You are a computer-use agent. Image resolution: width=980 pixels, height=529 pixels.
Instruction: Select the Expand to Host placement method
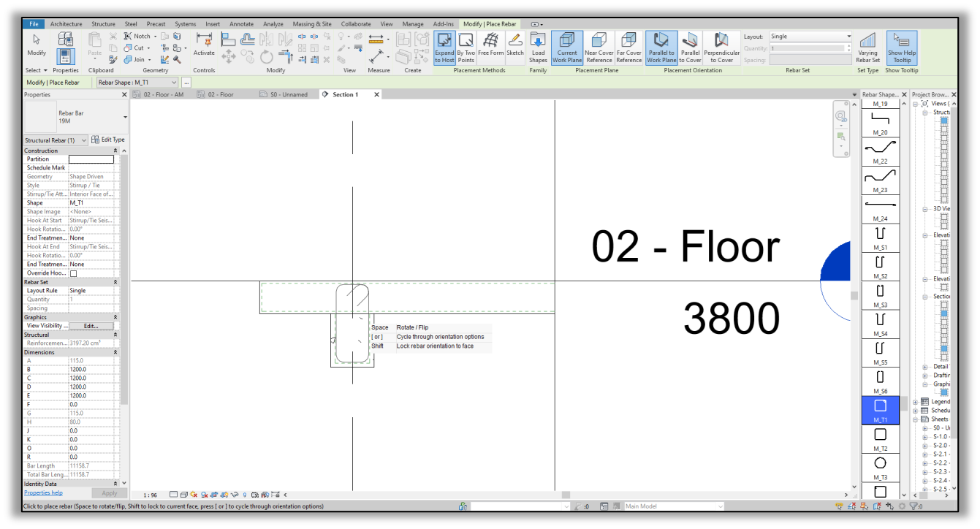click(444, 45)
